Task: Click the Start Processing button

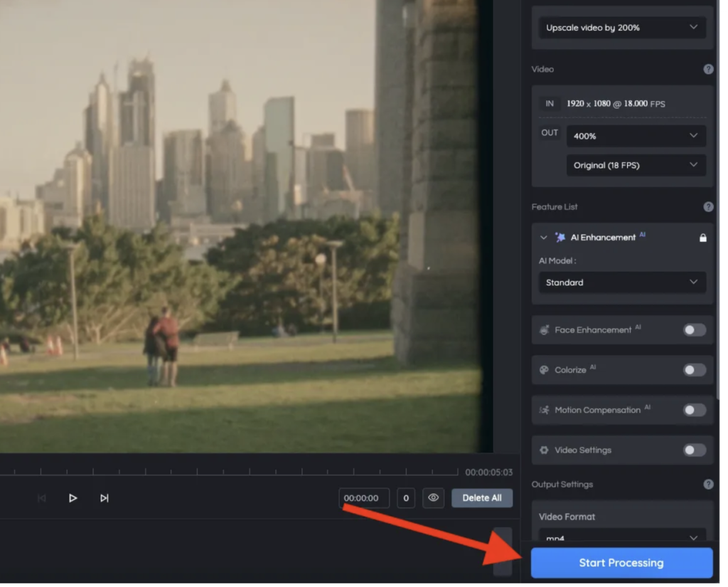Action: 621,563
